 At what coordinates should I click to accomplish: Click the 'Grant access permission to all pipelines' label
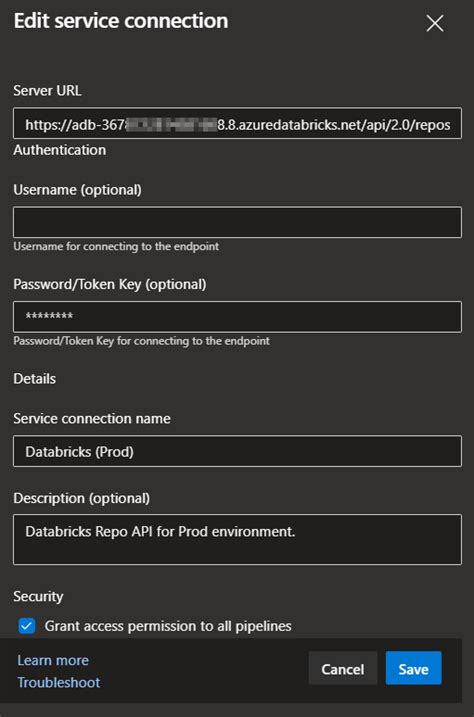click(x=168, y=626)
